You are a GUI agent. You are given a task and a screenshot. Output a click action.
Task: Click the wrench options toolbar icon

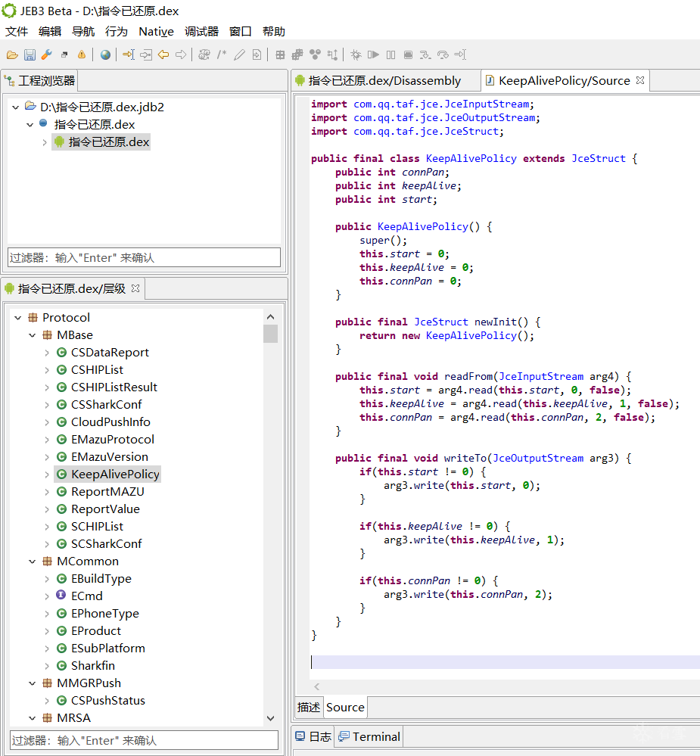[x=46, y=54]
